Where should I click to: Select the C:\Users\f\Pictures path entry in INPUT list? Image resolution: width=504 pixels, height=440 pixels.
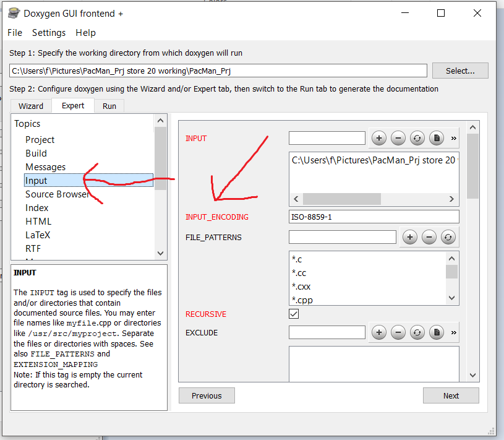(x=374, y=160)
